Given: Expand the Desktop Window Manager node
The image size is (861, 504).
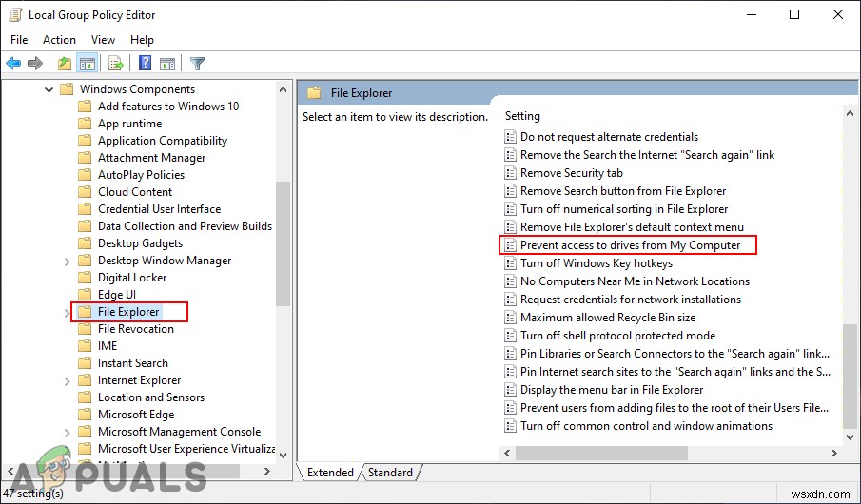Looking at the screenshot, I should point(67,262).
